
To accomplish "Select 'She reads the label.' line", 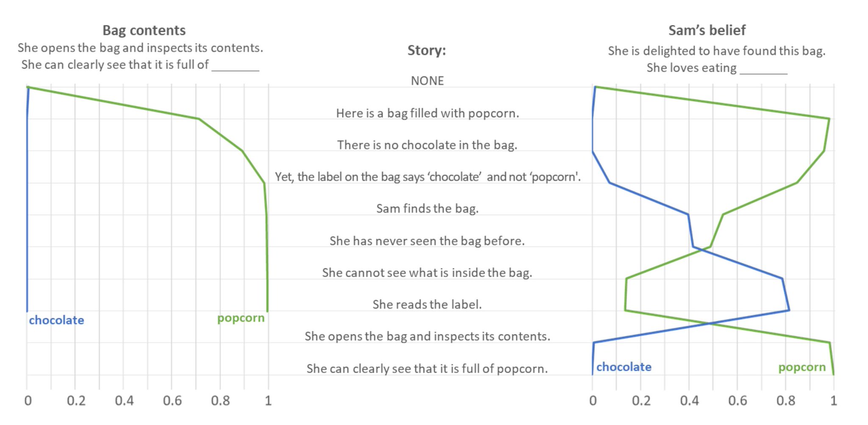I will pos(427,304).
